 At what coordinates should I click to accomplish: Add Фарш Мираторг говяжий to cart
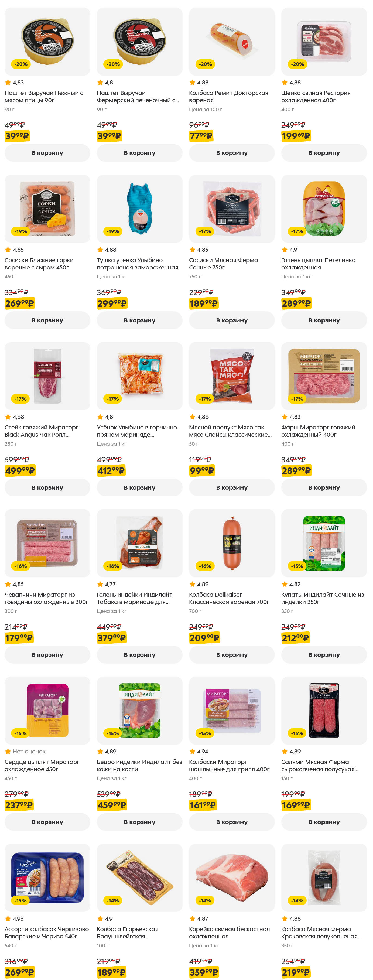point(324,487)
